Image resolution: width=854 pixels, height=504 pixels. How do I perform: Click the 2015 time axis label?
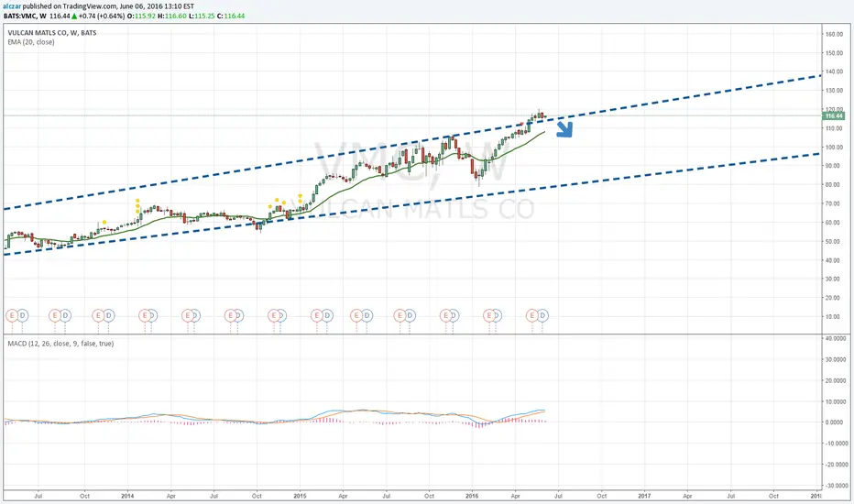301,496
